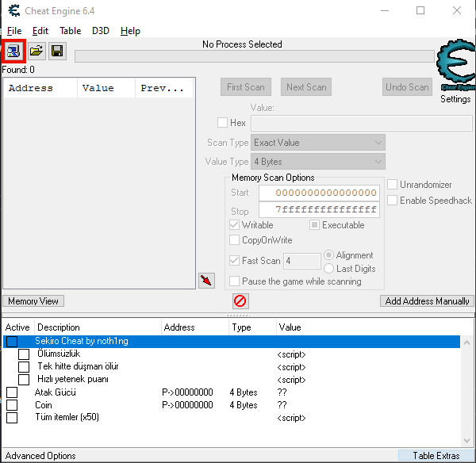Toggle the Writable checkbox
The height and width of the screenshot is (463, 476).
(234, 225)
